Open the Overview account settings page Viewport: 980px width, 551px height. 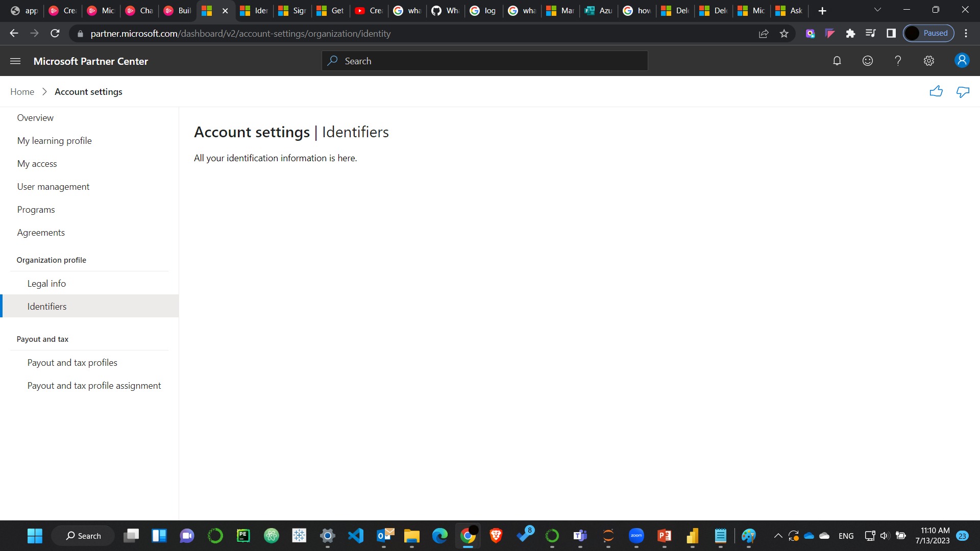click(35, 117)
